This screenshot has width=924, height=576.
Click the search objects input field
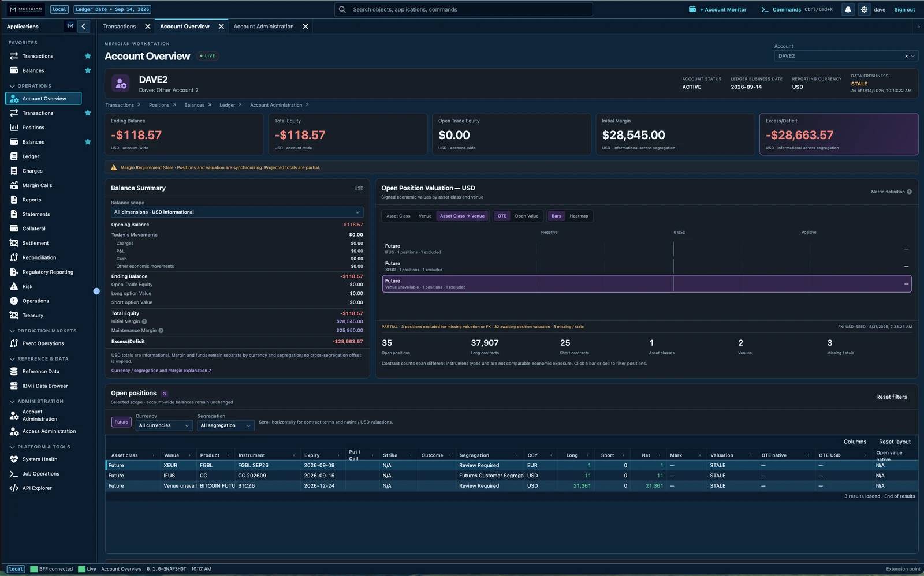(x=463, y=9)
